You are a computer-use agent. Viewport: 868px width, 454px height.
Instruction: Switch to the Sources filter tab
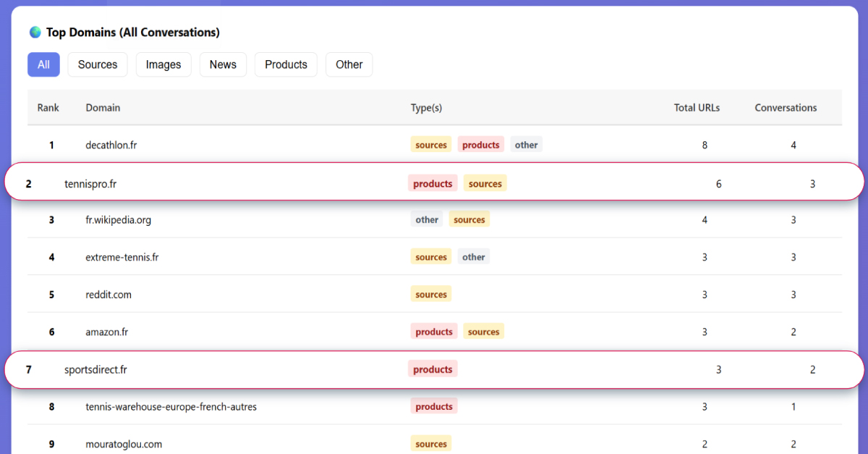pos(98,64)
